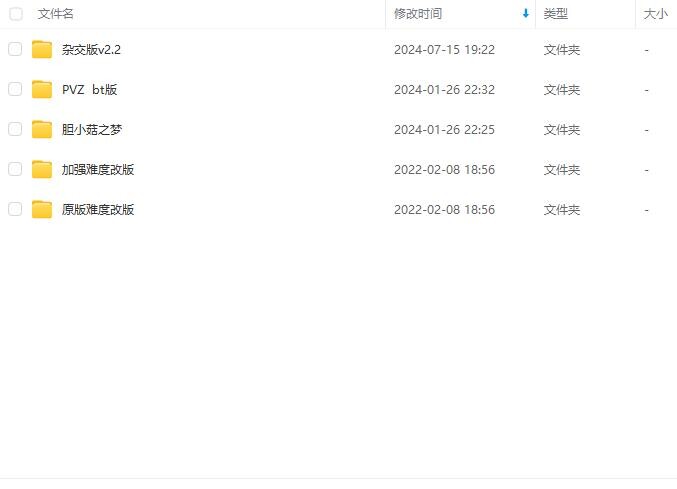677x489 pixels.
Task: Open the 胆小菇之梦 name link
Action: point(92,129)
